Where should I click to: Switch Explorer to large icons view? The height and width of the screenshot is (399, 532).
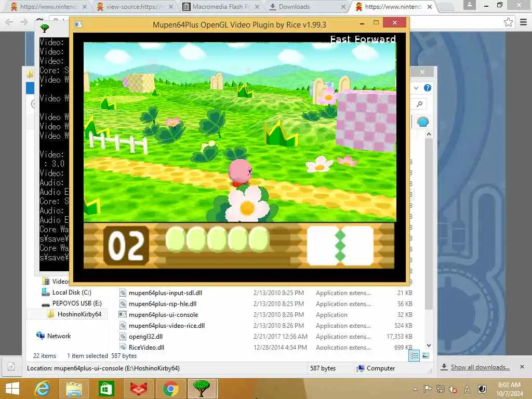(425, 355)
